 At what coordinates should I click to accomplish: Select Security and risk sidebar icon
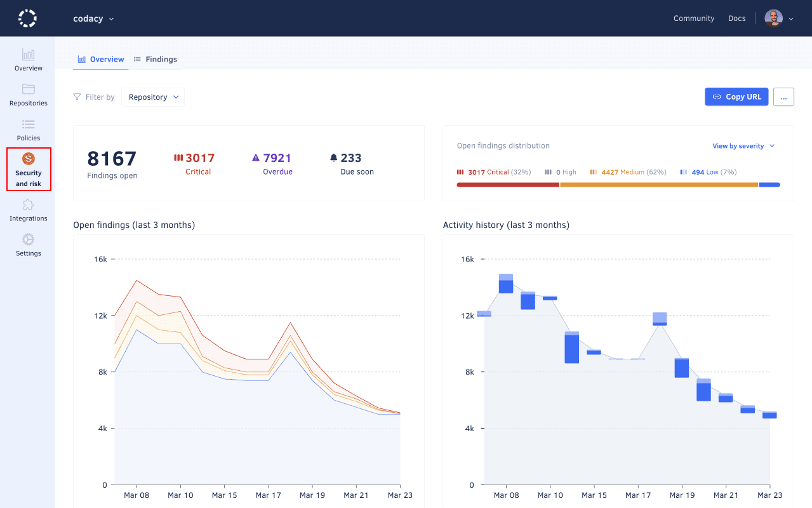[29, 159]
